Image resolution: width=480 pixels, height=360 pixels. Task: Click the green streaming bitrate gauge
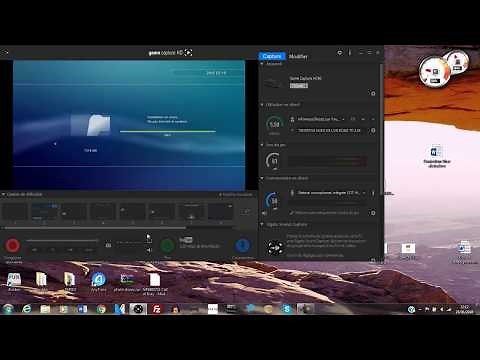[x=274, y=124]
